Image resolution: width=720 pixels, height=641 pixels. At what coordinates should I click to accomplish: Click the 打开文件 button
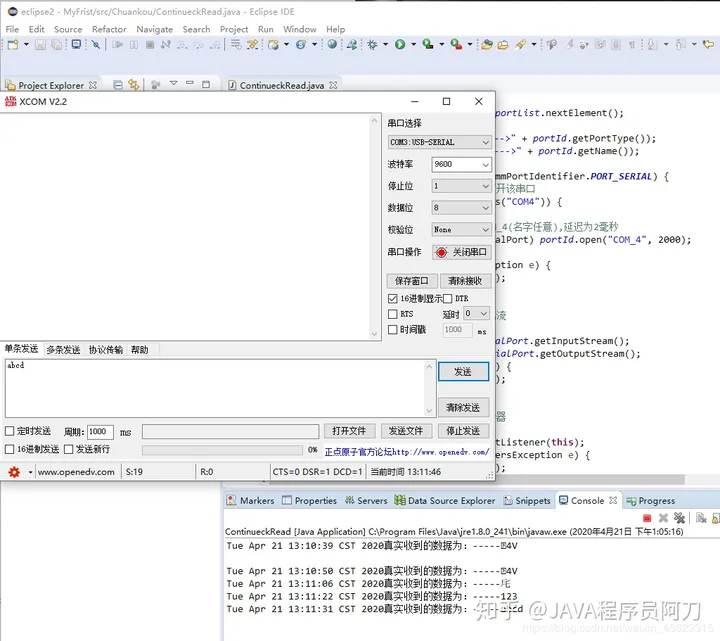click(349, 431)
